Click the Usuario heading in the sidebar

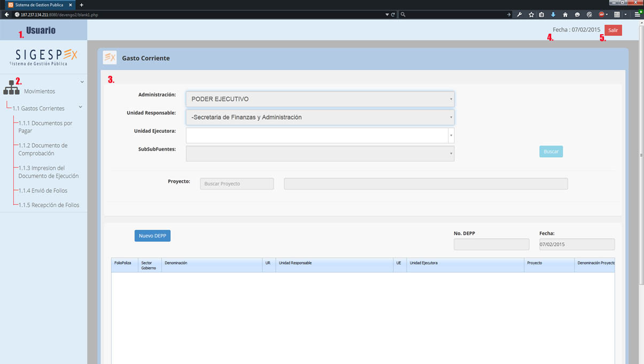click(41, 30)
